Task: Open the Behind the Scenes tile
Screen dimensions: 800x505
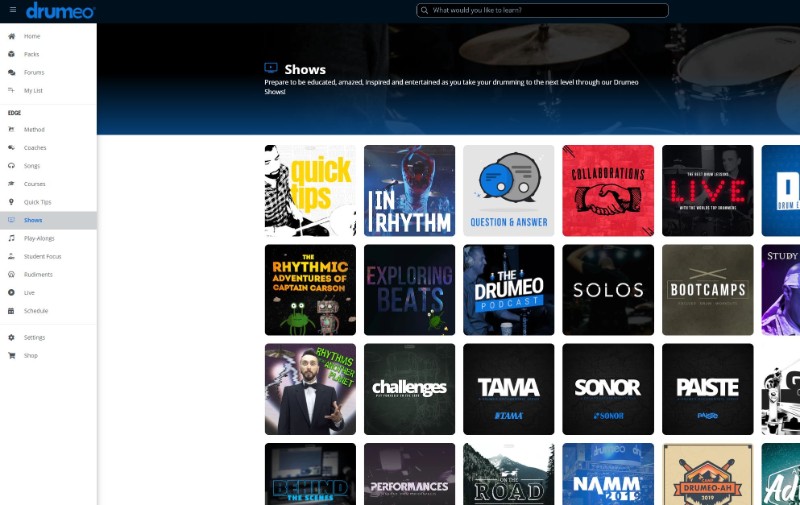Action: coord(310,474)
